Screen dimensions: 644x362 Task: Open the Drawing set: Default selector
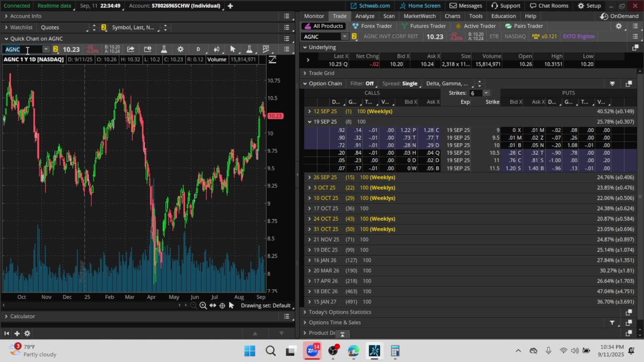266,306
